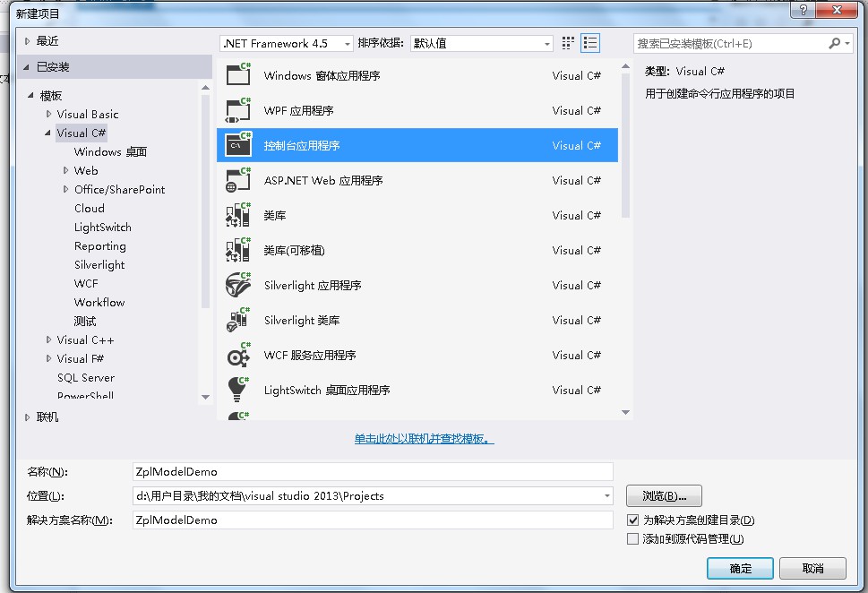Open the 位置 path dropdown arrow
This screenshot has height=593, width=868.
point(606,496)
